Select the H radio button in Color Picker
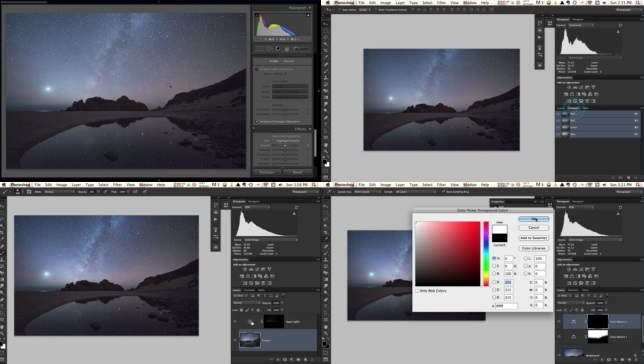 [494, 258]
